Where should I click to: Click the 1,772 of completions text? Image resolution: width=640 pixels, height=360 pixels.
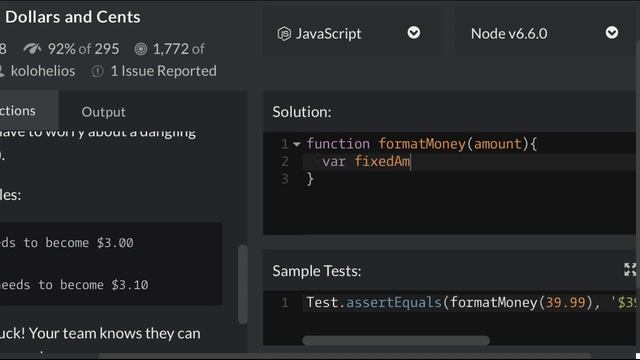[179, 49]
